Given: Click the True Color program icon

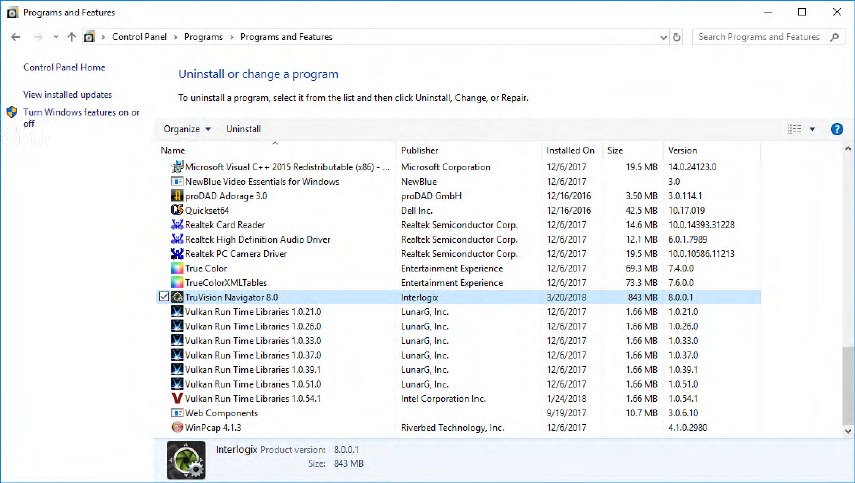Looking at the screenshot, I should point(177,268).
